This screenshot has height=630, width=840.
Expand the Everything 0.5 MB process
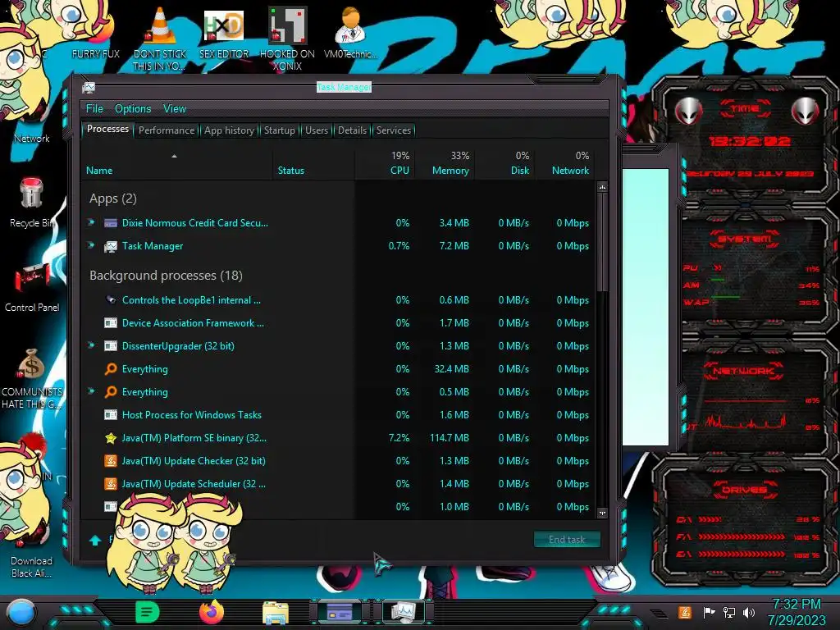tap(91, 391)
